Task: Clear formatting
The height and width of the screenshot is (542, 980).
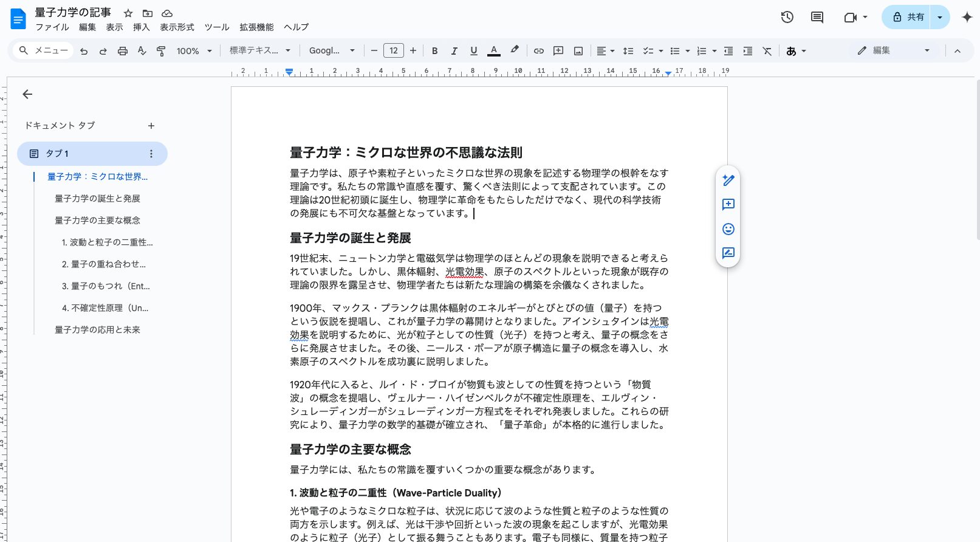Action: (x=767, y=51)
